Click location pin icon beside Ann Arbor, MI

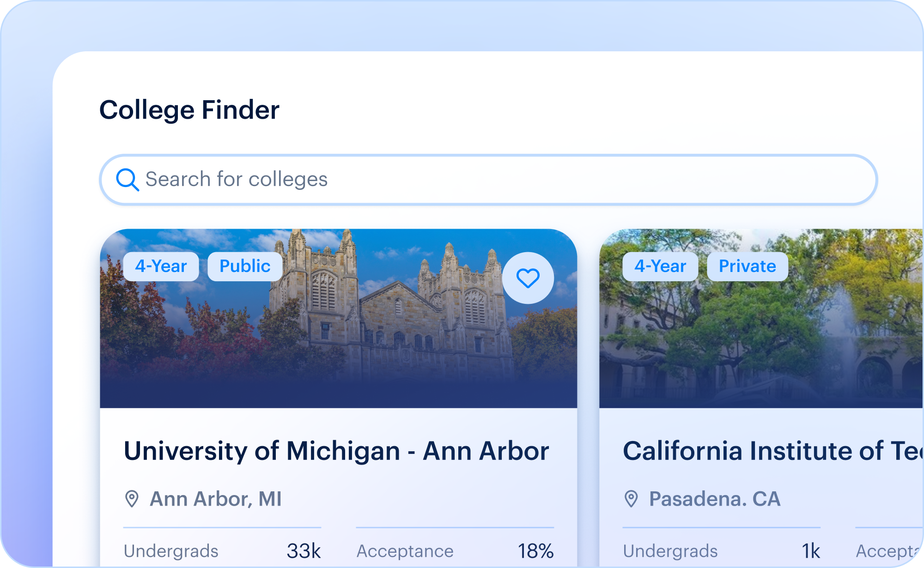tap(132, 499)
